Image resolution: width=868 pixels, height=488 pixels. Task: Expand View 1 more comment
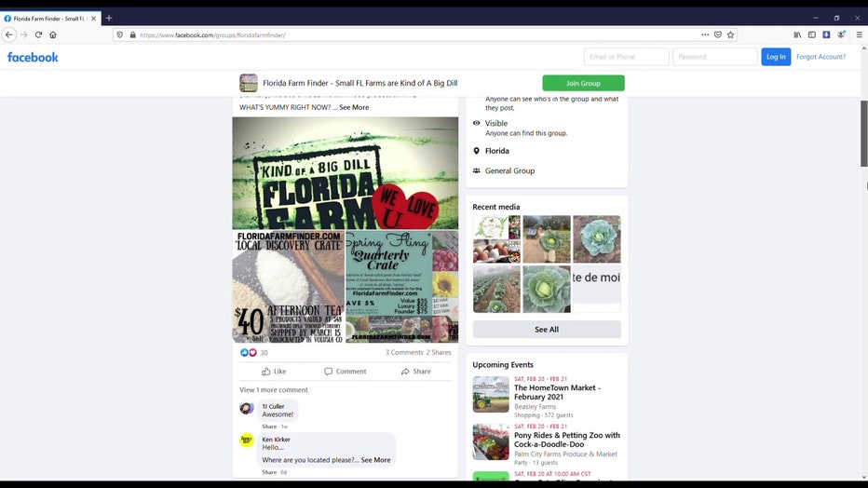[x=274, y=389]
